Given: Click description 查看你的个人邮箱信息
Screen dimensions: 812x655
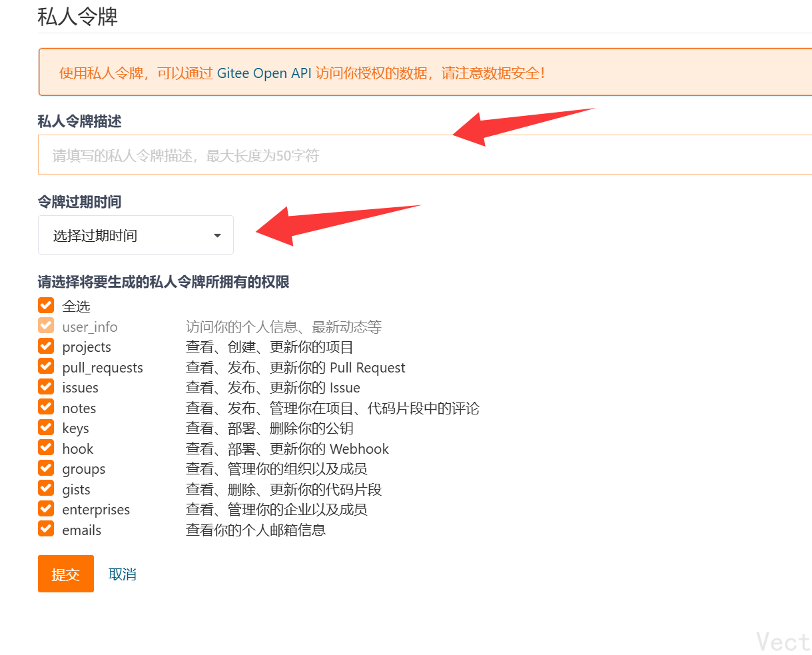Looking at the screenshot, I should [x=256, y=530].
